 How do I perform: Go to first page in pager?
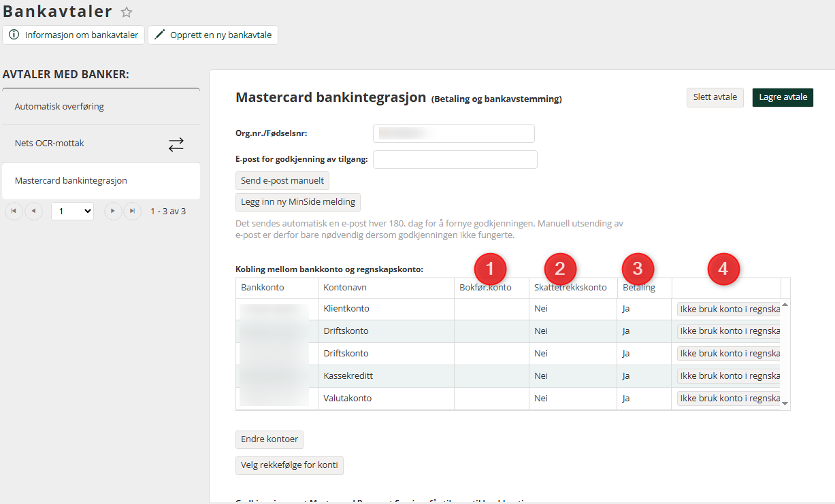click(14, 212)
